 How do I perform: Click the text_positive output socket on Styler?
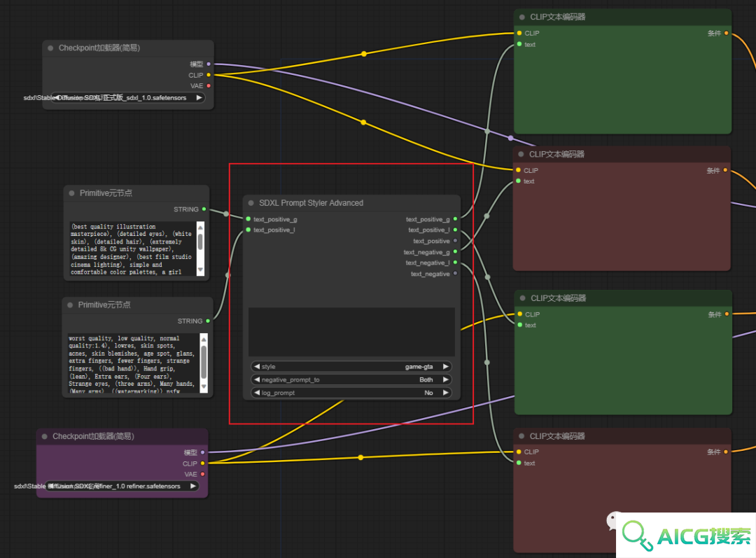[455, 241]
